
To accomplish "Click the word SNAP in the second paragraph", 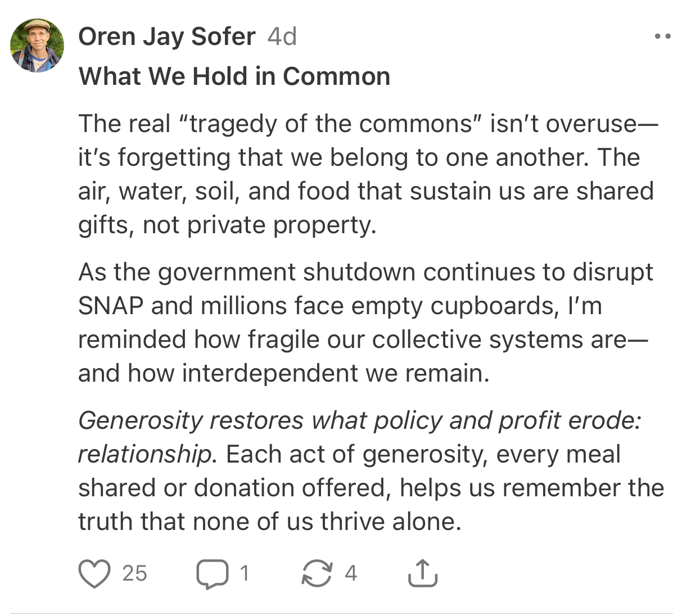I will [x=110, y=306].
